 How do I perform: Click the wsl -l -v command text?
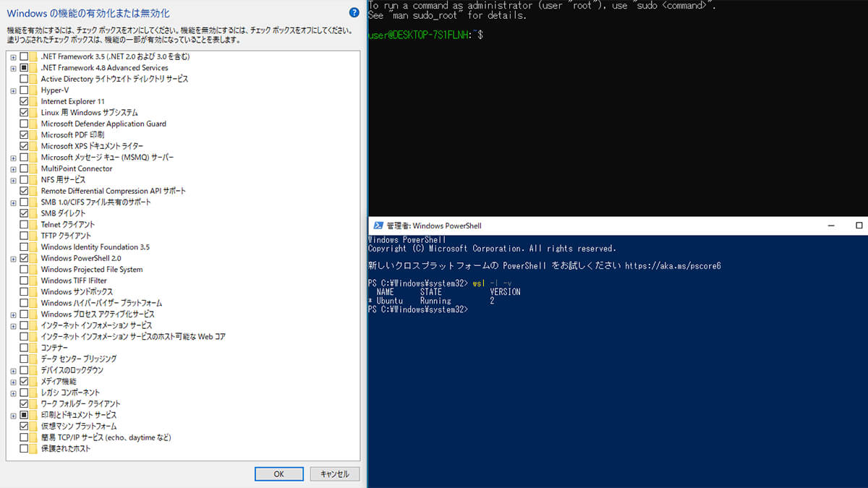(492, 283)
